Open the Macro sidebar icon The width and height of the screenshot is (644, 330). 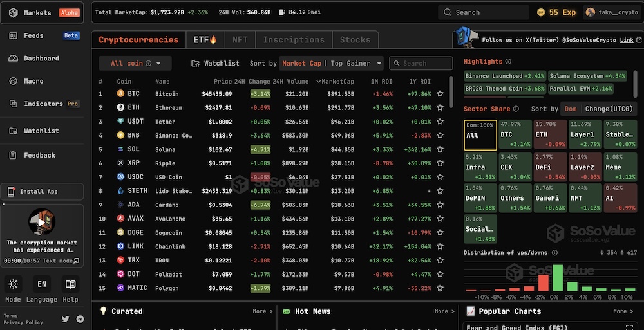click(x=13, y=81)
